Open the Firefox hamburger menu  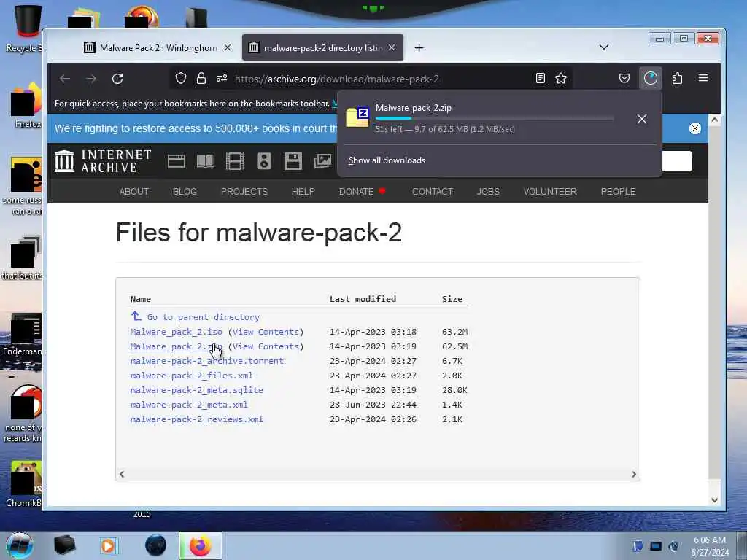click(703, 78)
